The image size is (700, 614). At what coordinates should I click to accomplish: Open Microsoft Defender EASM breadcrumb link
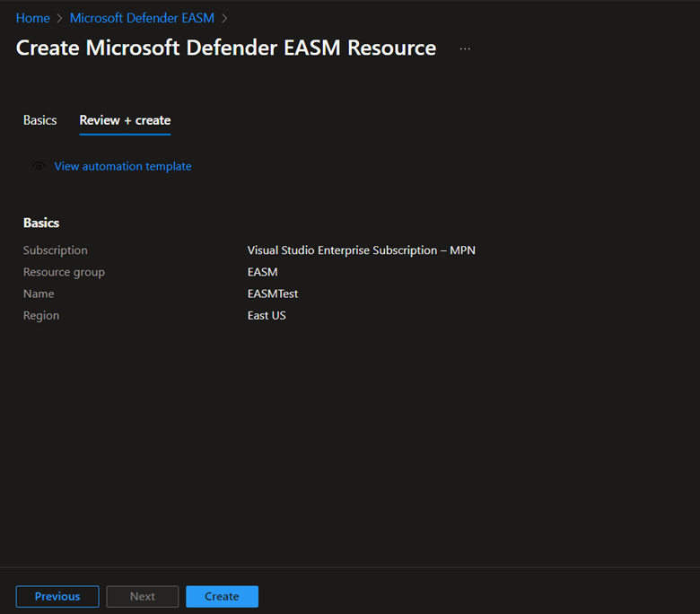[x=142, y=18]
